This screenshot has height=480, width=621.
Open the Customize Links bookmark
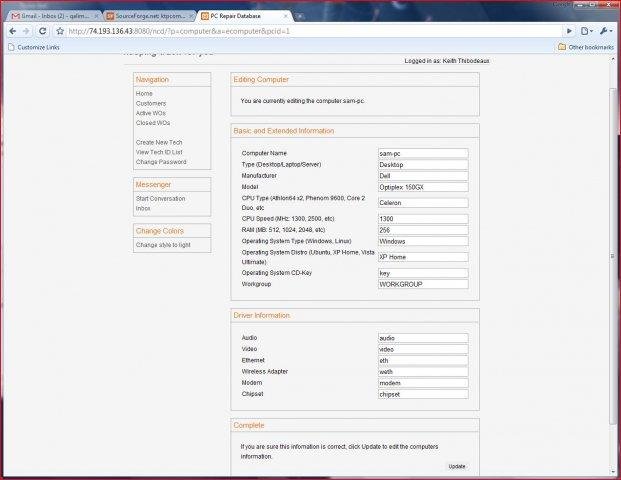click(x=34, y=47)
